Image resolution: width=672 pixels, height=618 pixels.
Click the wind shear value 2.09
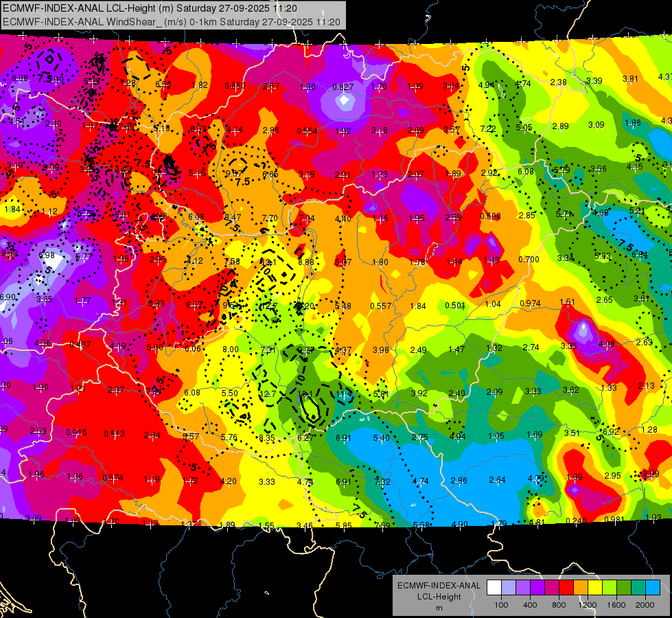click(495, 392)
